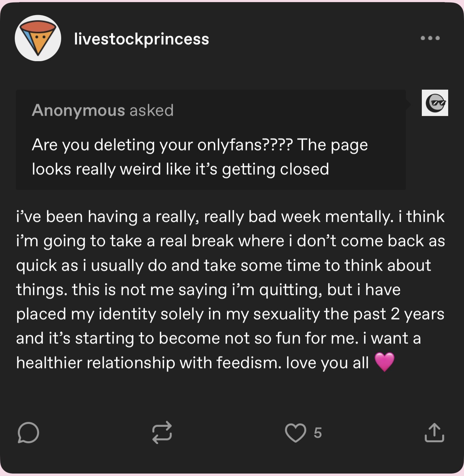The height and width of the screenshot is (476, 464).
Task: Click the "quick as i usually do" line
Action: tap(223, 265)
